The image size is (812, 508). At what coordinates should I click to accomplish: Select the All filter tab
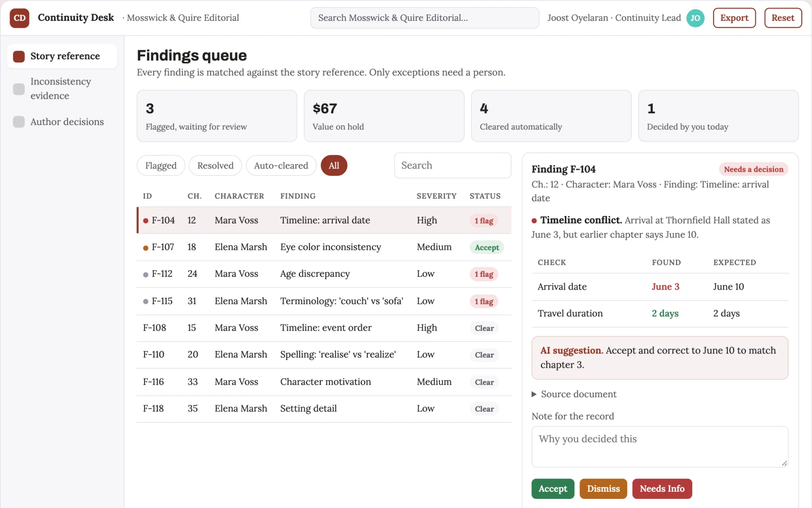334,166
